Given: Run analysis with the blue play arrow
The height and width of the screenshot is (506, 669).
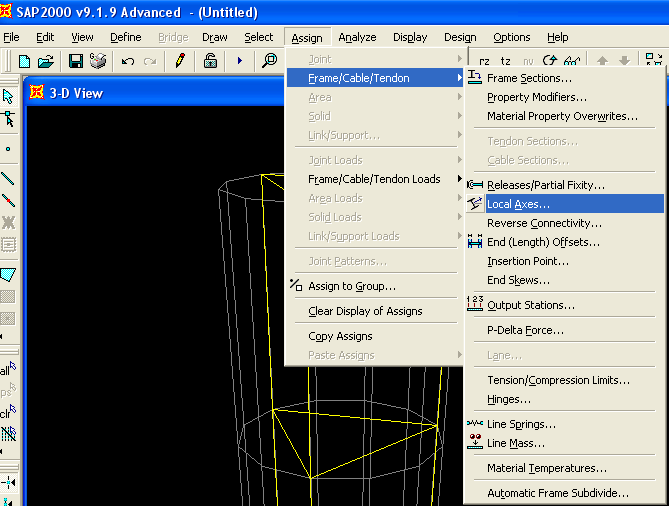Looking at the screenshot, I should pyautogui.click(x=239, y=61).
